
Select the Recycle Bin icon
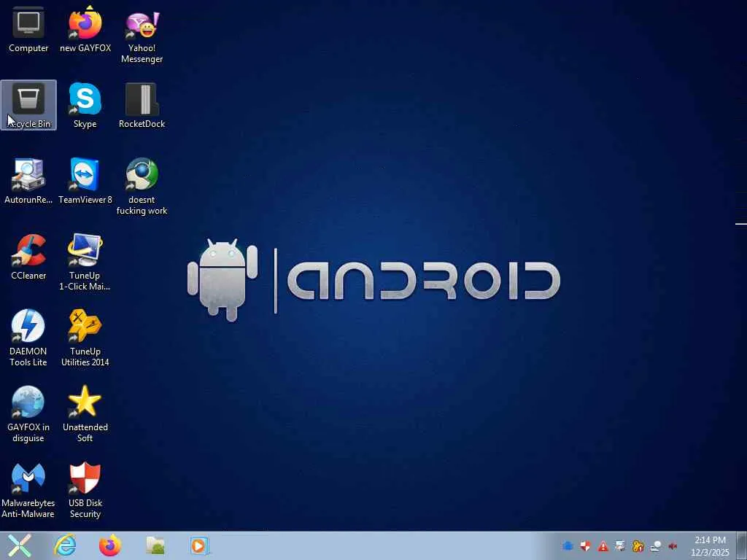coord(28,105)
